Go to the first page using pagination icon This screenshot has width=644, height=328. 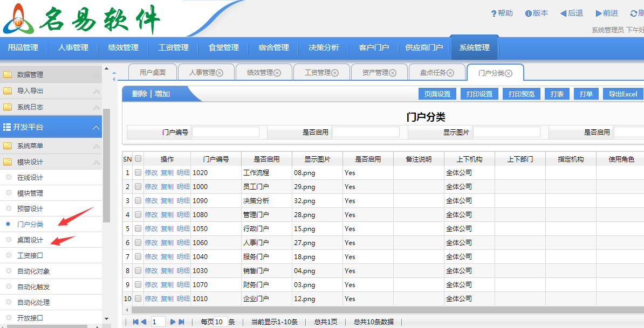point(135,322)
